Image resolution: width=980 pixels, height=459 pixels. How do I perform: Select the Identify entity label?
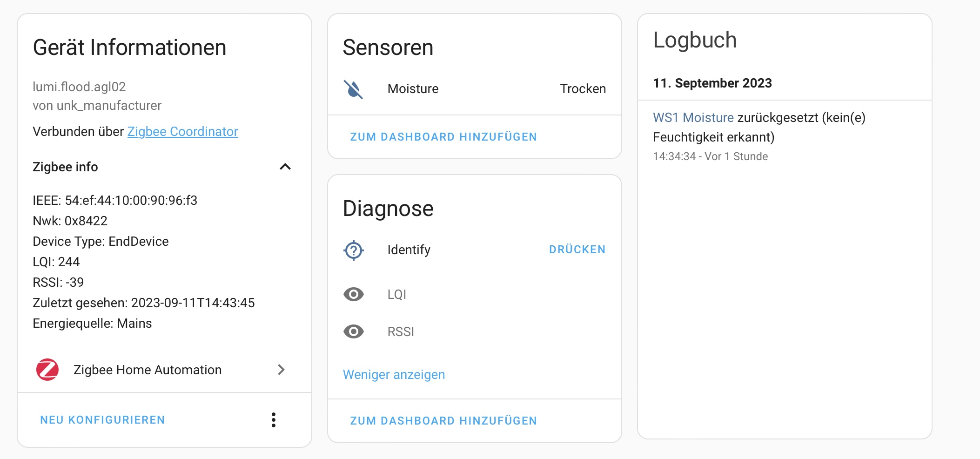(409, 250)
